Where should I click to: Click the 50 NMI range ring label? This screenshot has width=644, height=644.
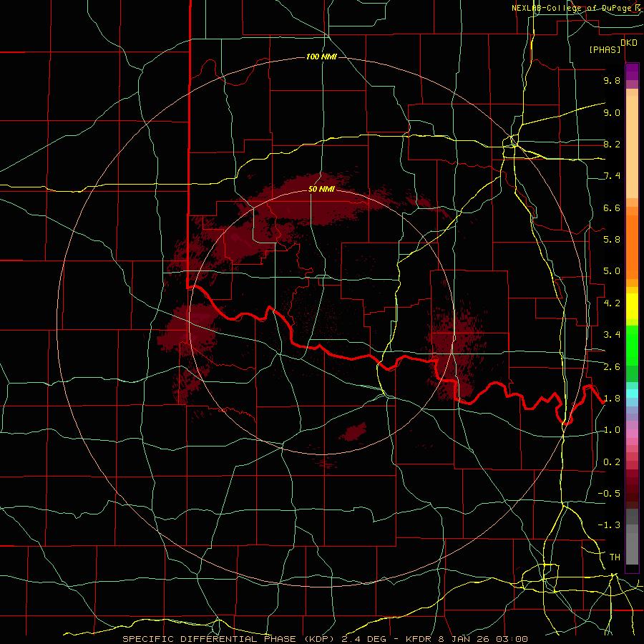pos(321,190)
